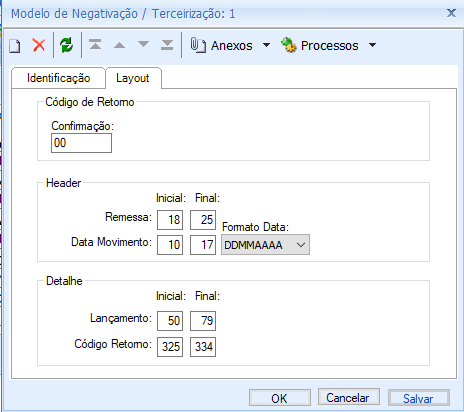Edit Código Retorno Final field 334
Image resolution: width=464 pixels, height=412 pixels.
coord(203,347)
